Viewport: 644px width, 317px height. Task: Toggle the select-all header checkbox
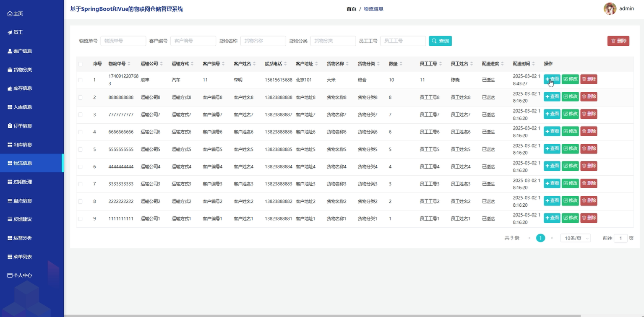click(x=80, y=64)
